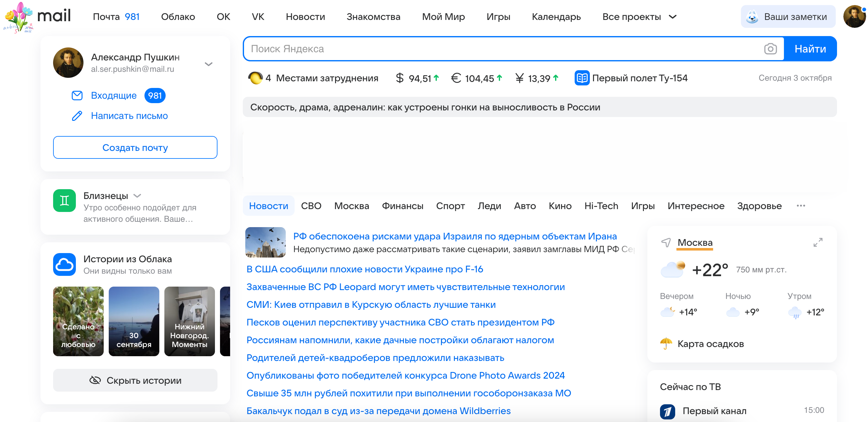Click the blue cloud Истории из Облака icon

click(x=64, y=264)
